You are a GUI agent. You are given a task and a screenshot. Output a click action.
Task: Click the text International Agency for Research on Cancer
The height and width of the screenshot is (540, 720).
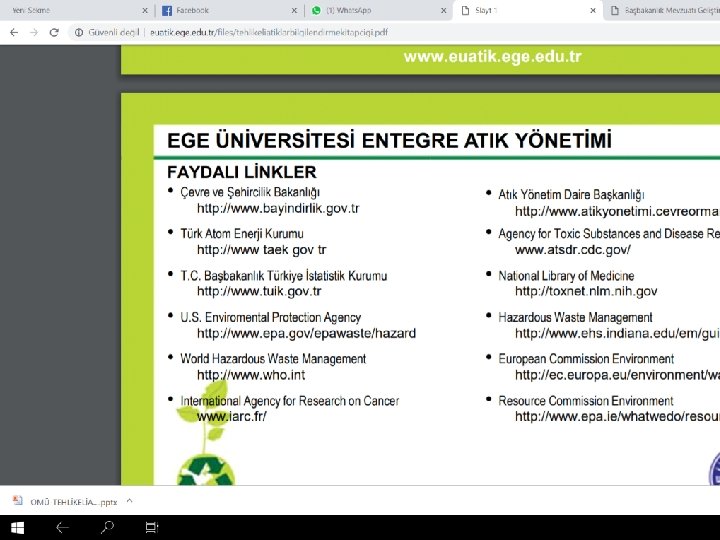pos(289,401)
